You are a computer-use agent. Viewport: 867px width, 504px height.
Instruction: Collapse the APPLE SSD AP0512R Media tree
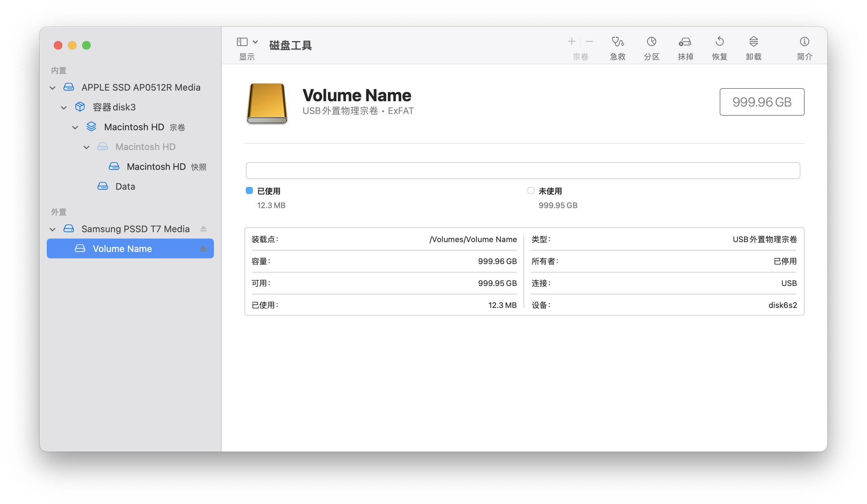[x=52, y=88]
